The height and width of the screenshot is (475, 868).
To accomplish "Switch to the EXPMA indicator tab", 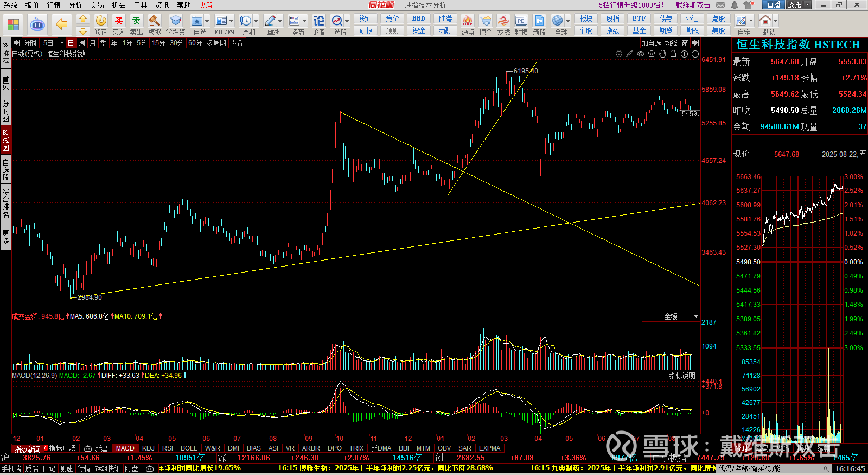I will [489, 448].
